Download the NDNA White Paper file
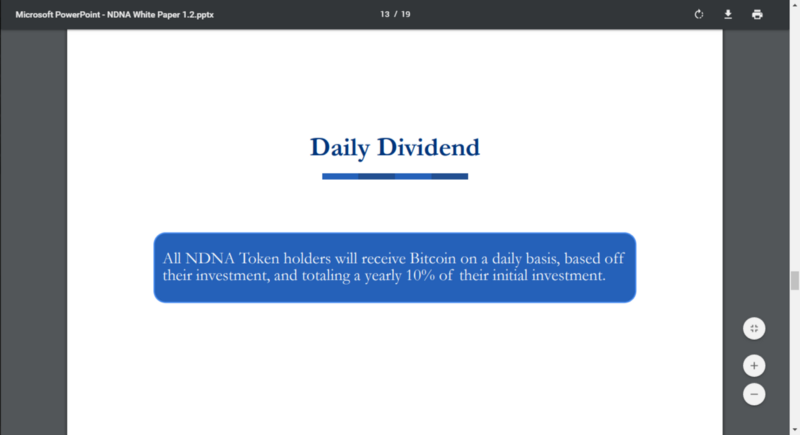 coord(728,14)
